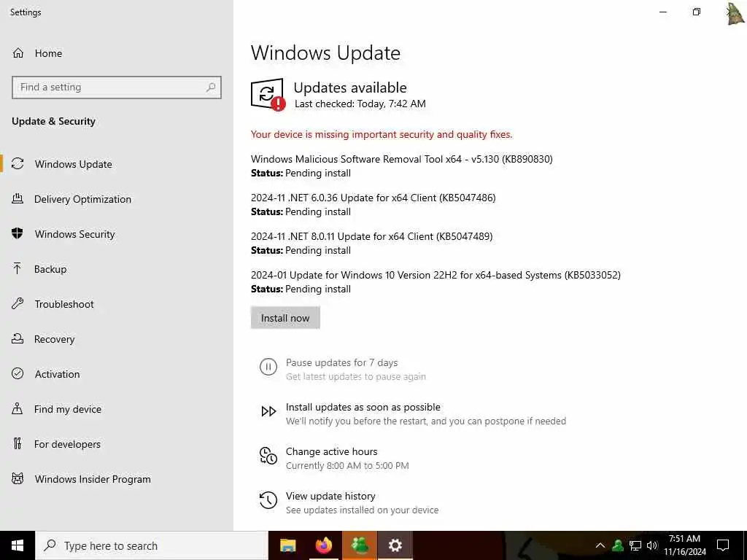Viewport: 747px width, 560px height.
Task: Click the Troubleshoot wrench icon
Action: 18,303
